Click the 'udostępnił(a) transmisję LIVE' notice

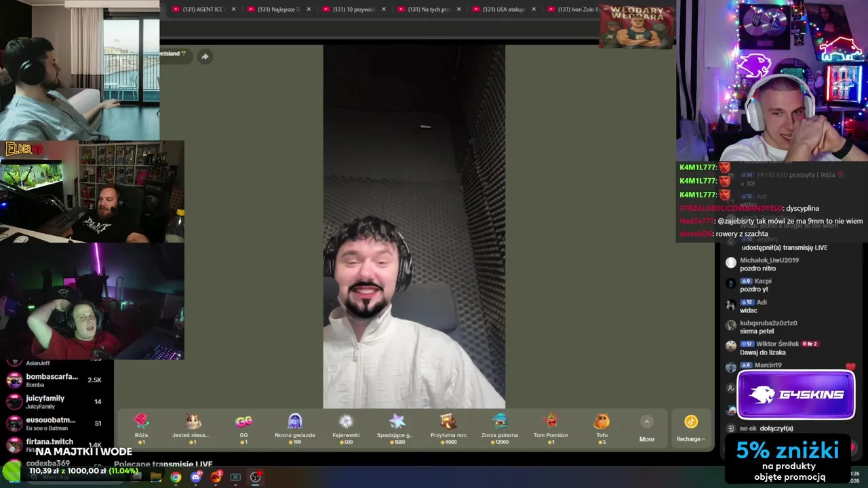785,247
